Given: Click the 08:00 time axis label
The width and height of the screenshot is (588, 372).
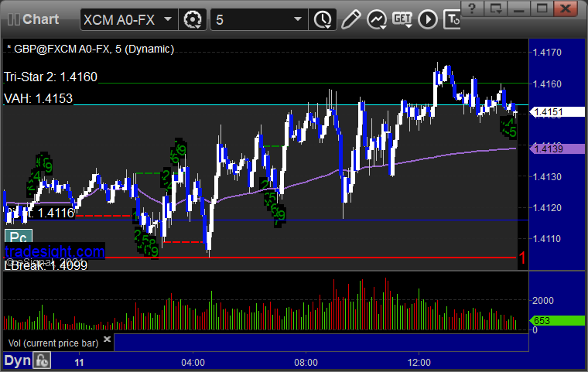Looking at the screenshot, I should (306, 363).
